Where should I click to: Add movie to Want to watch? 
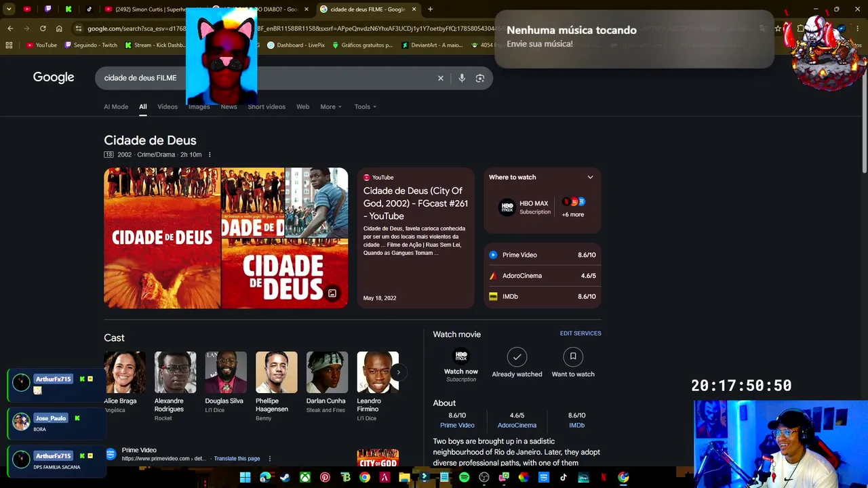[x=573, y=363]
